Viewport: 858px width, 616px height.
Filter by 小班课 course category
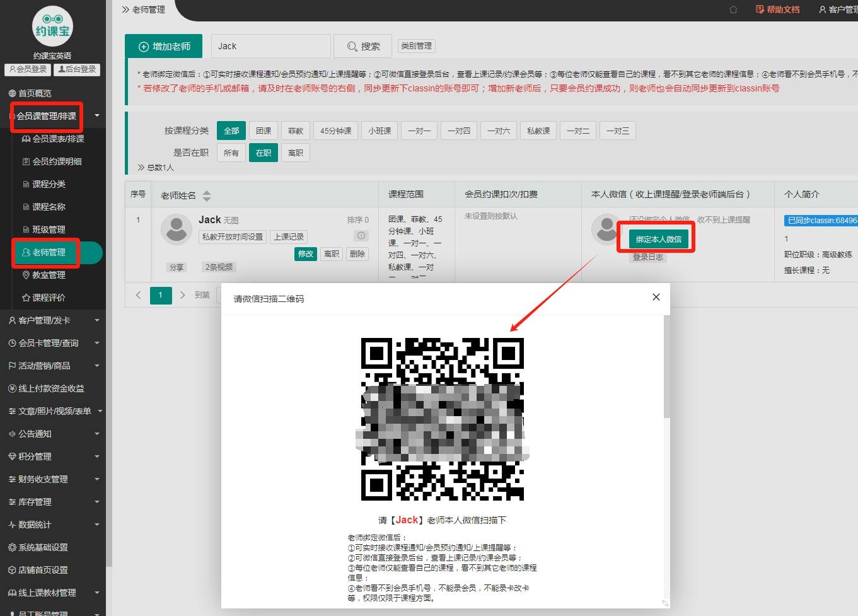click(380, 131)
